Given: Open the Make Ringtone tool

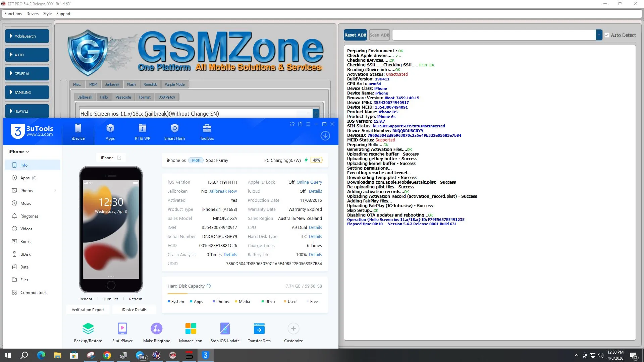Looking at the screenshot, I should pos(157,333).
